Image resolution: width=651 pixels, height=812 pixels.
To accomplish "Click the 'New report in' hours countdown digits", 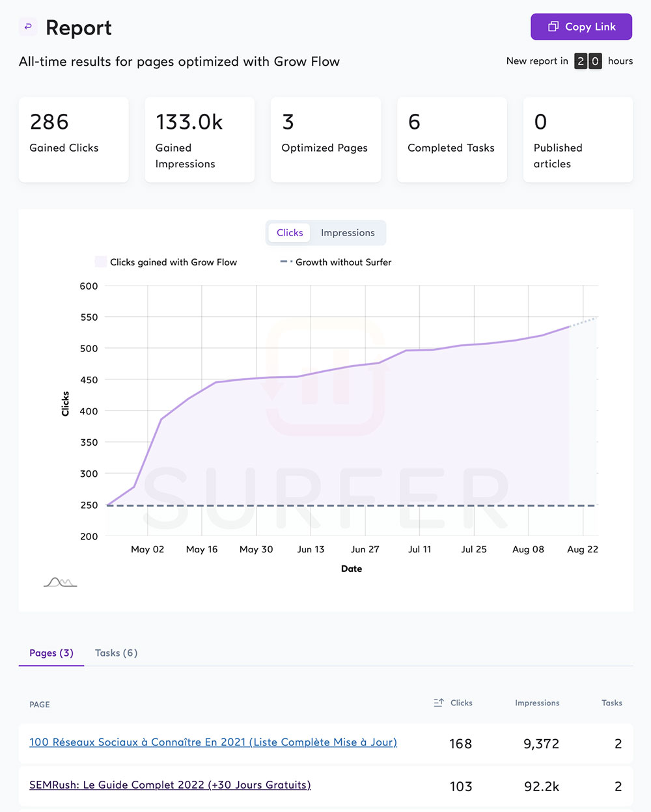I will pyautogui.click(x=588, y=61).
